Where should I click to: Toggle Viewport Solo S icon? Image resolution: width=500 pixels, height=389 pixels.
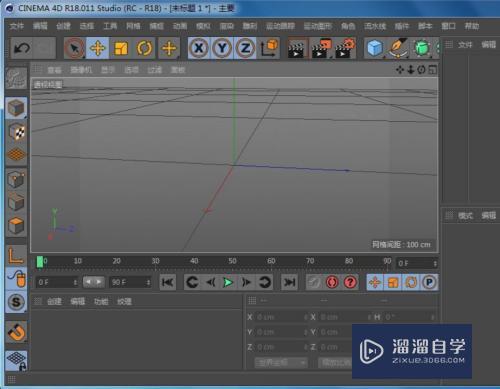pos(16,302)
